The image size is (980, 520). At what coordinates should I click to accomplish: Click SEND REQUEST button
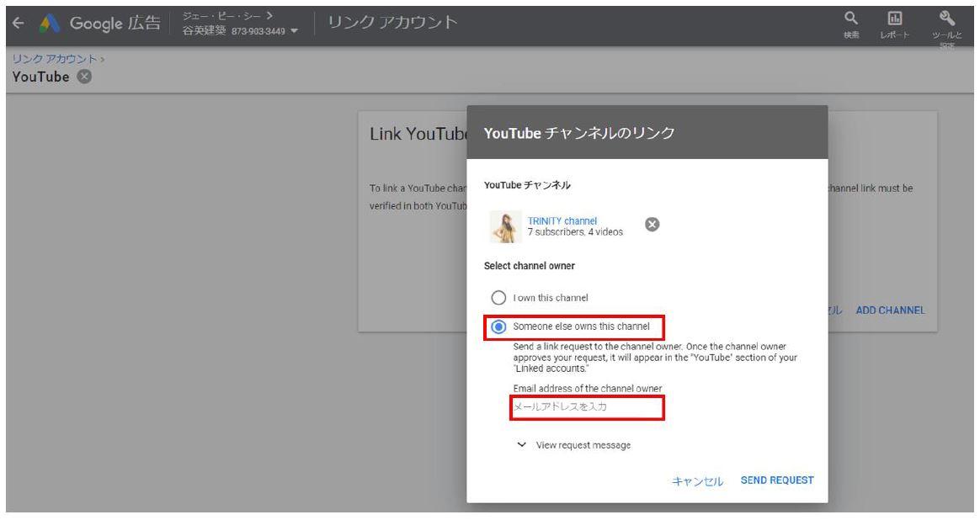pos(777,480)
